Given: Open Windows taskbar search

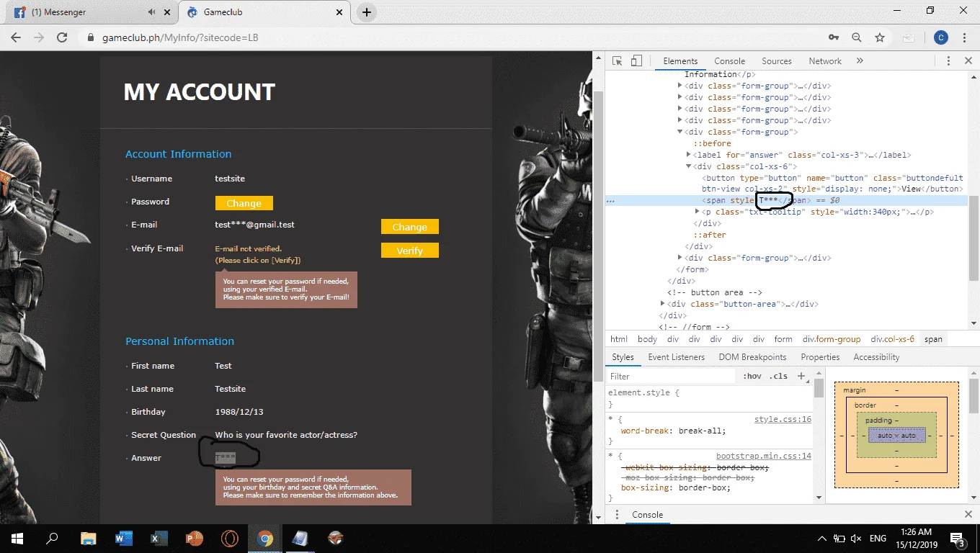Looking at the screenshot, I should point(52,538).
